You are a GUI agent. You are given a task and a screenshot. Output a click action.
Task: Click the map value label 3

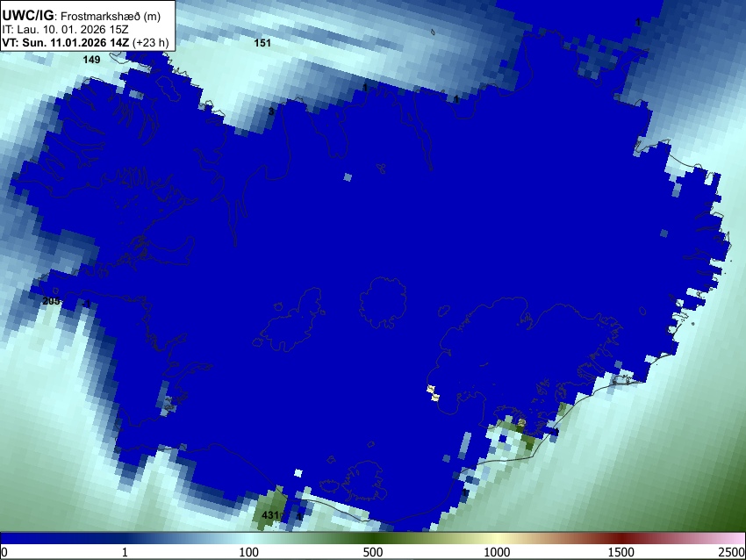pyautogui.click(x=271, y=111)
